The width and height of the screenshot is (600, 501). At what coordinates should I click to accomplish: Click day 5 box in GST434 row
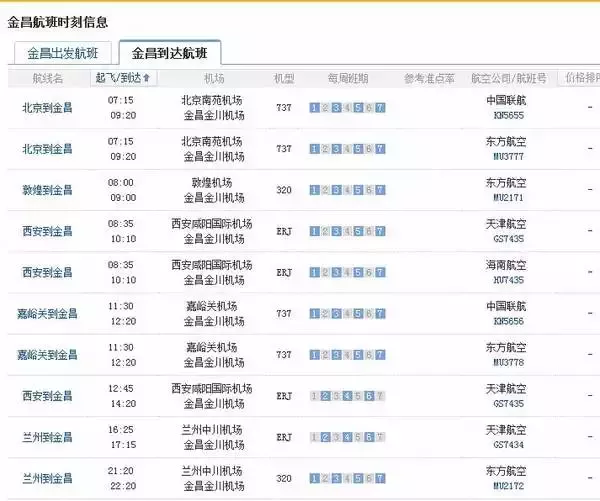click(x=358, y=437)
